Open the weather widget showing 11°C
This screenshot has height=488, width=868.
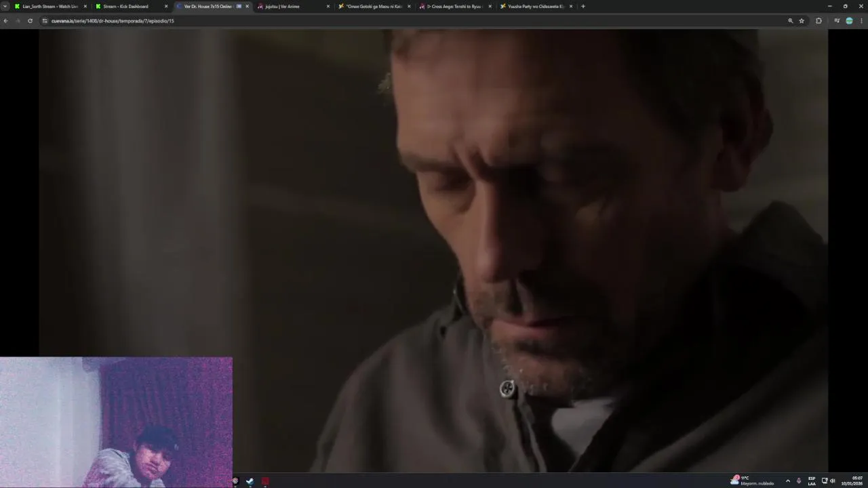click(752, 481)
